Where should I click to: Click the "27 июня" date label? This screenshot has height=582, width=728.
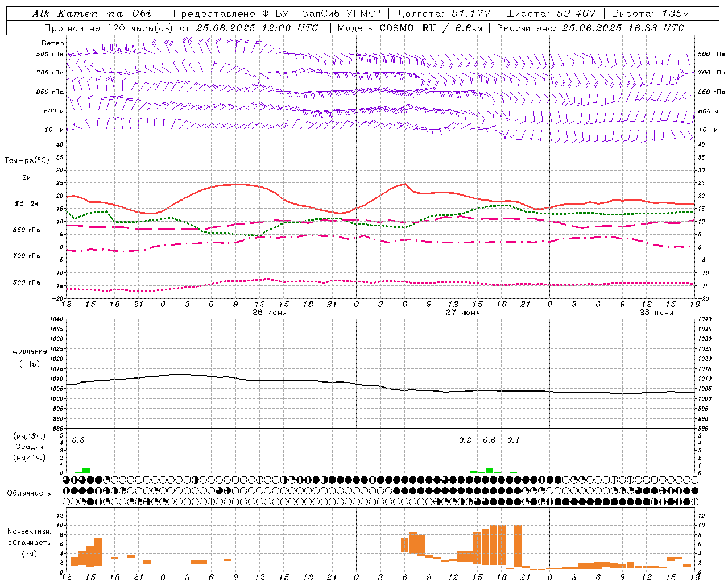click(x=463, y=313)
